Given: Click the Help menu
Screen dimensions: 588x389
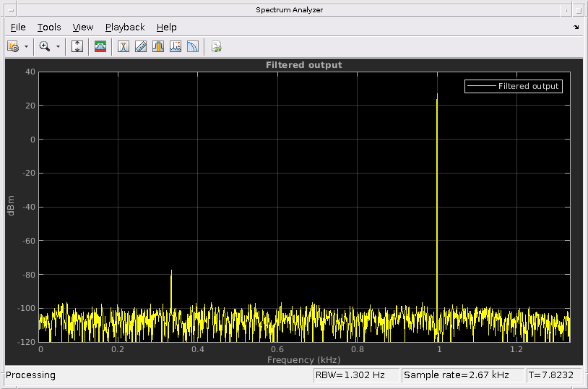Looking at the screenshot, I should pyautogui.click(x=166, y=27).
